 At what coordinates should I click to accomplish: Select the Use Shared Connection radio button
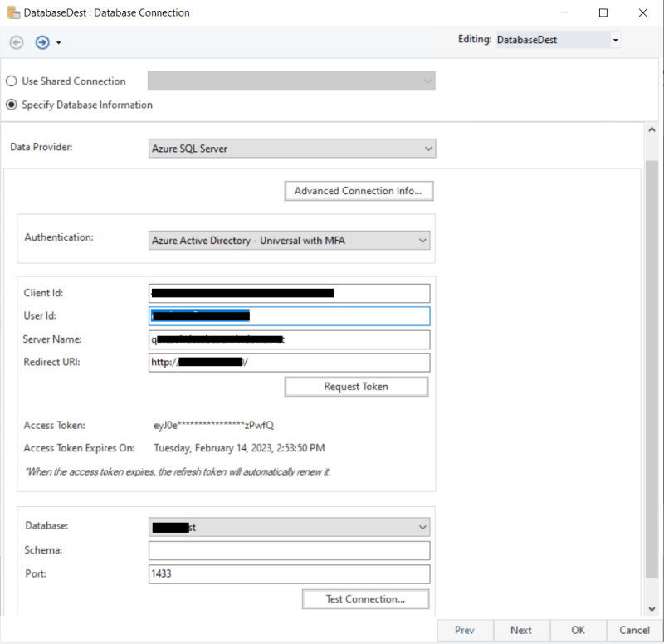coord(10,80)
